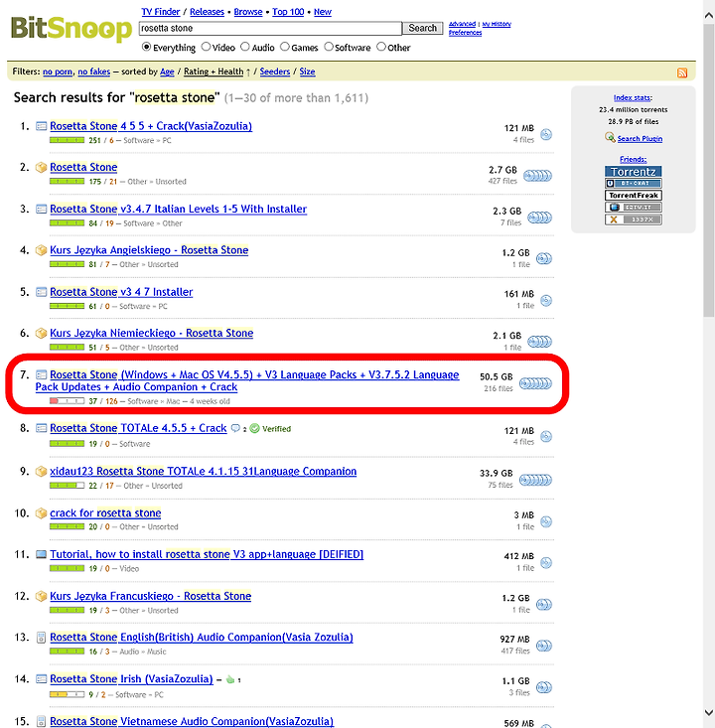
Task: Click the vertical scrollbar thumb
Action: point(708,171)
